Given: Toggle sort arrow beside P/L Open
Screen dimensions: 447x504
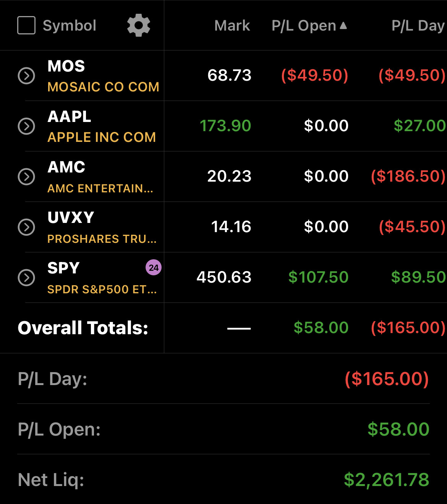Looking at the screenshot, I should (x=343, y=26).
